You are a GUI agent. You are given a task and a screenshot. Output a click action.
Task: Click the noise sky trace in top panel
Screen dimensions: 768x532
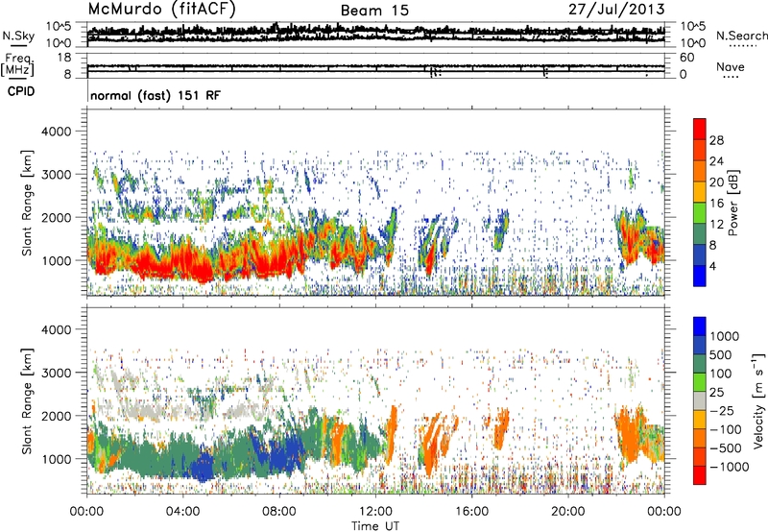tap(375, 34)
